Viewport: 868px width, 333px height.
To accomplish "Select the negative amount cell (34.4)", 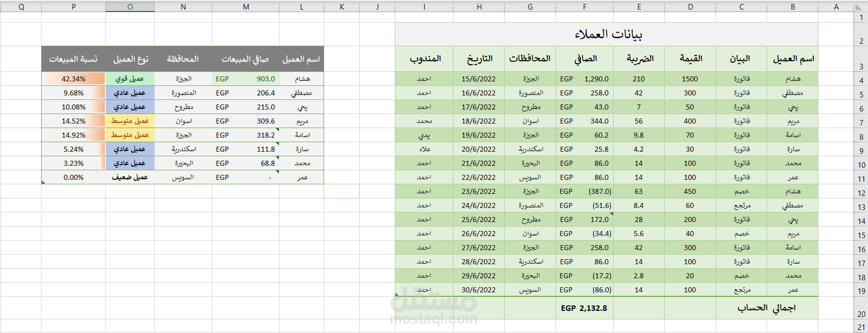I will point(585,234).
